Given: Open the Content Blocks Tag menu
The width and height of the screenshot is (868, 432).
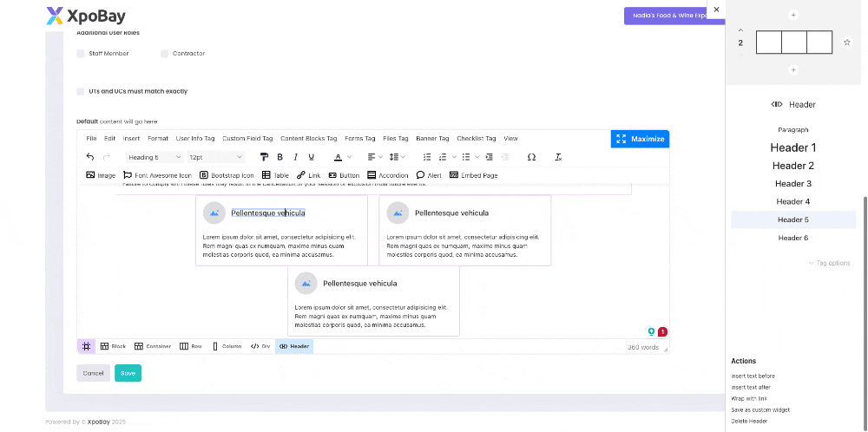Looking at the screenshot, I should pyautogui.click(x=307, y=138).
